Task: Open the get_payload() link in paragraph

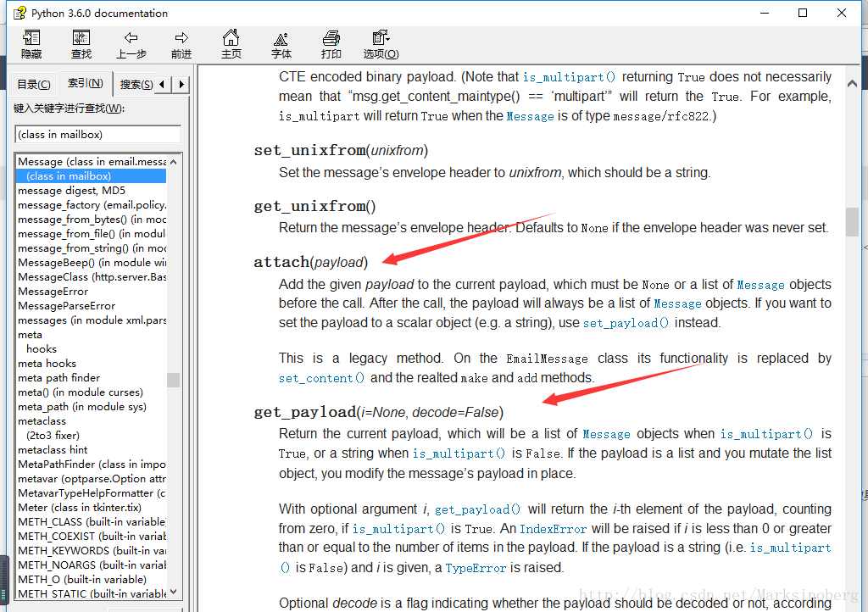Action: coord(477,509)
